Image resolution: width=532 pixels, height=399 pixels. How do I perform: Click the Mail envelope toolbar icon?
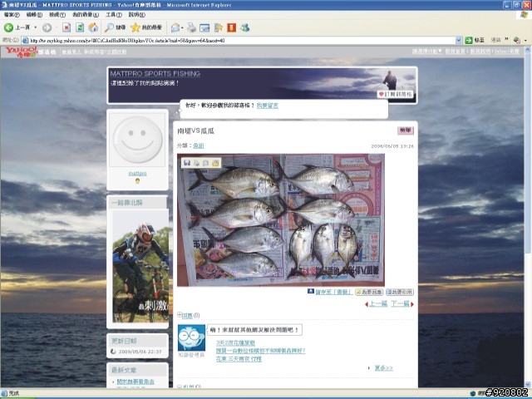[175, 27]
